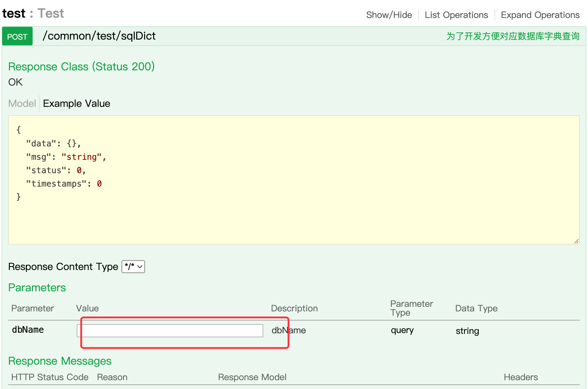
Task: Click the resize handle of the example box
Action: pyautogui.click(x=576, y=241)
